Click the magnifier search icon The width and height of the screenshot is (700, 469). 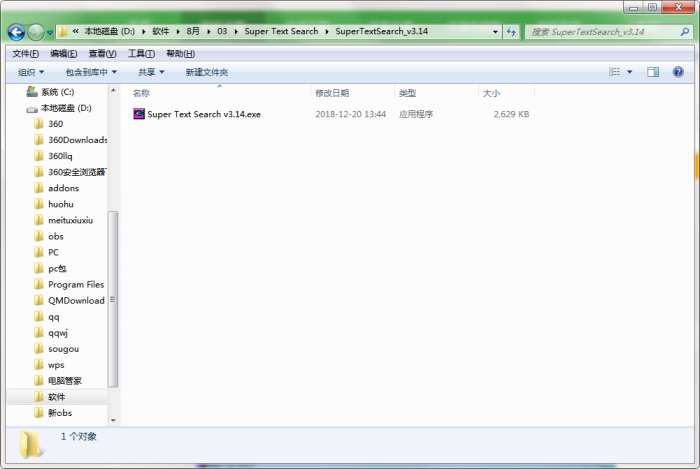684,32
